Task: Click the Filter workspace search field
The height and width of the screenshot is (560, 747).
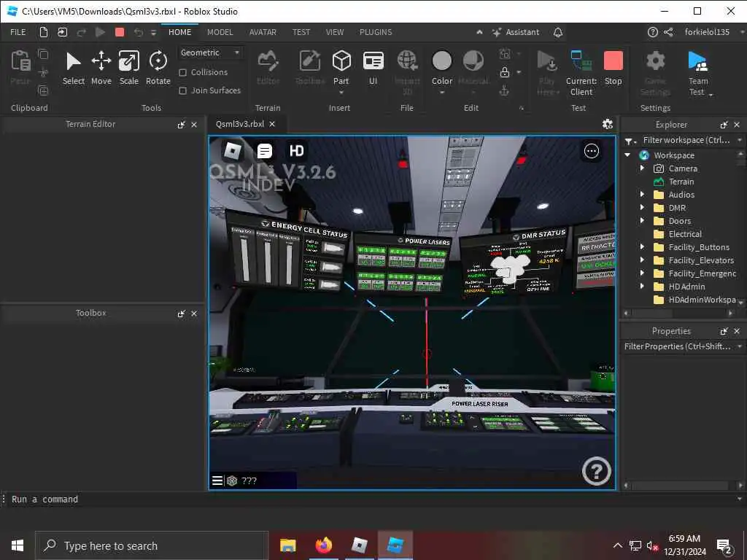Action: [x=686, y=140]
